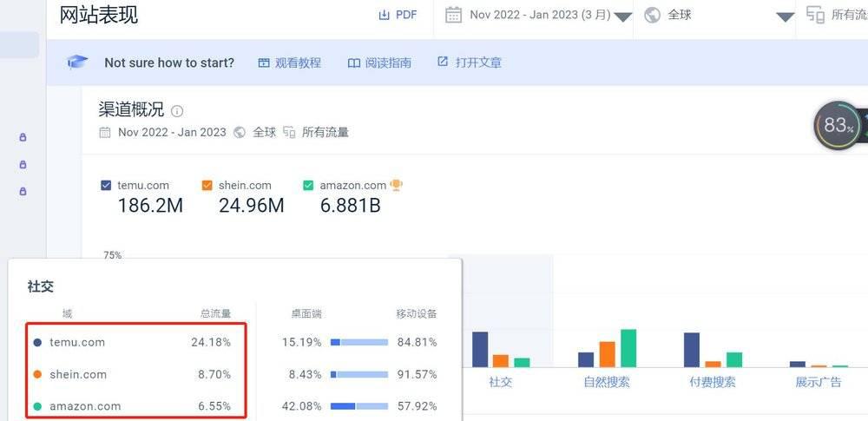The image size is (868, 421).
Task: Uncheck the temu.com checkbox
Action: pos(106,186)
